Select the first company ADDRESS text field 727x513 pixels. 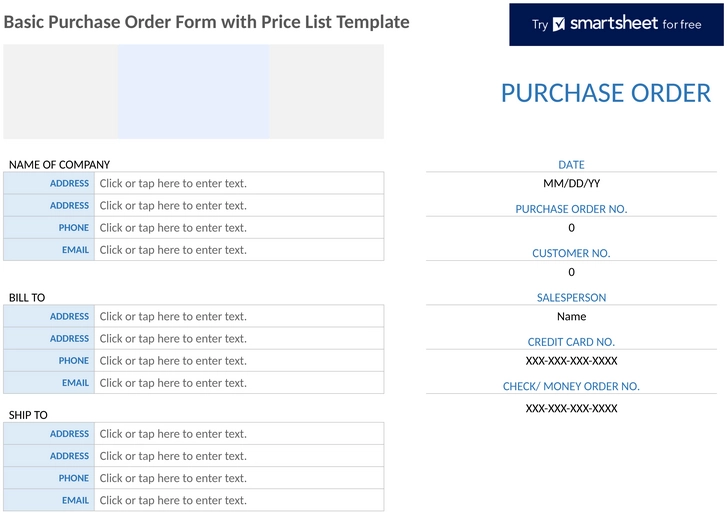[x=239, y=183]
